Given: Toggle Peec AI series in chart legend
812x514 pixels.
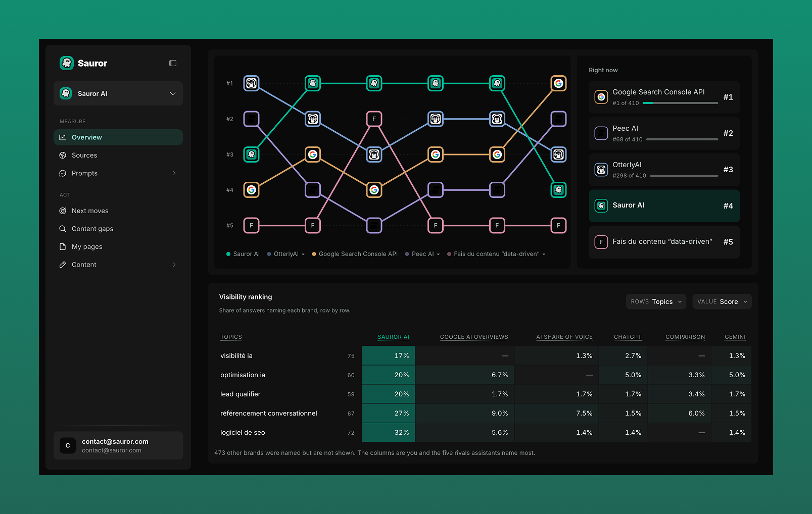Looking at the screenshot, I should pyautogui.click(x=422, y=254).
